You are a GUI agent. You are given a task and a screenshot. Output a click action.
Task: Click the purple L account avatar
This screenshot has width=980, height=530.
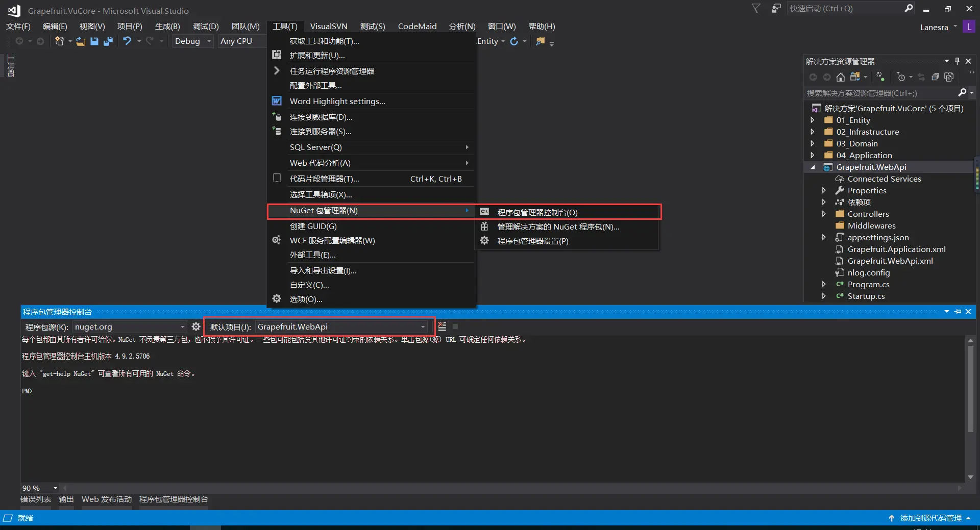point(969,27)
